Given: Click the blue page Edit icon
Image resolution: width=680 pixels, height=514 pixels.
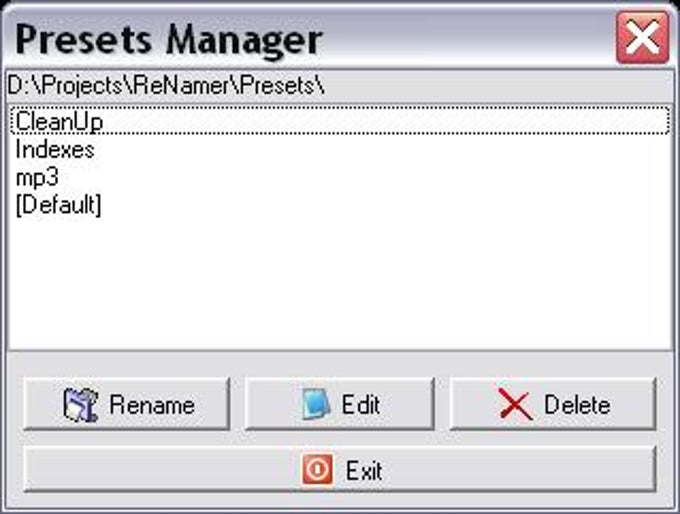Looking at the screenshot, I should tap(316, 404).
